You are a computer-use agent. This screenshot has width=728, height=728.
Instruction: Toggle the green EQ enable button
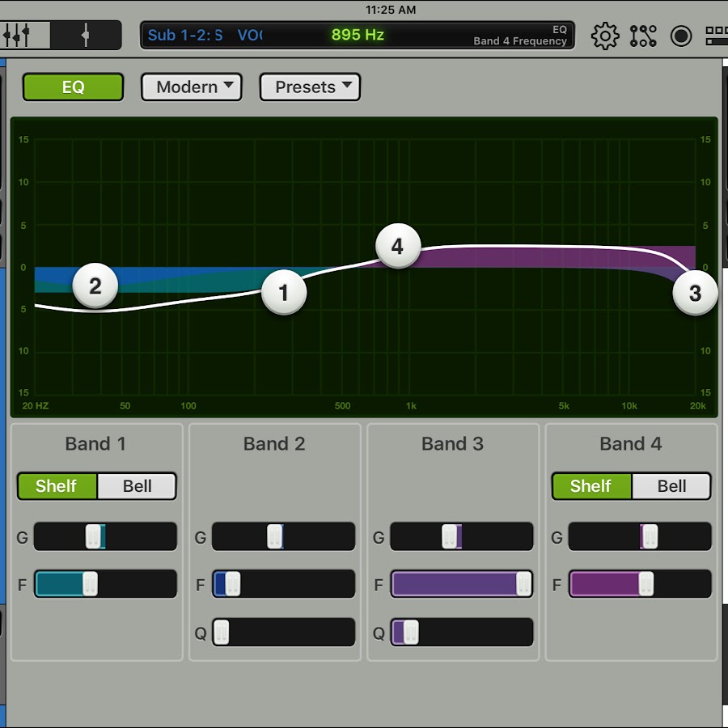tap(73, 87)
